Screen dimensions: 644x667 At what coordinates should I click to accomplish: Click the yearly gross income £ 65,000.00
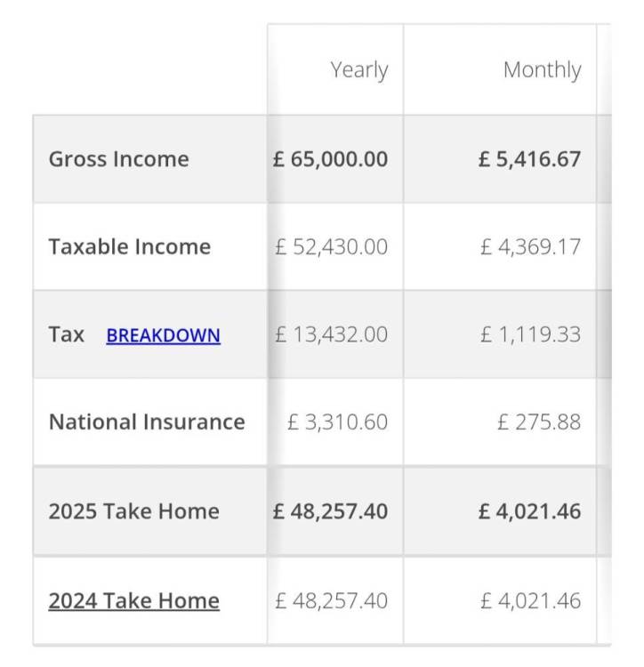(330, 159)
